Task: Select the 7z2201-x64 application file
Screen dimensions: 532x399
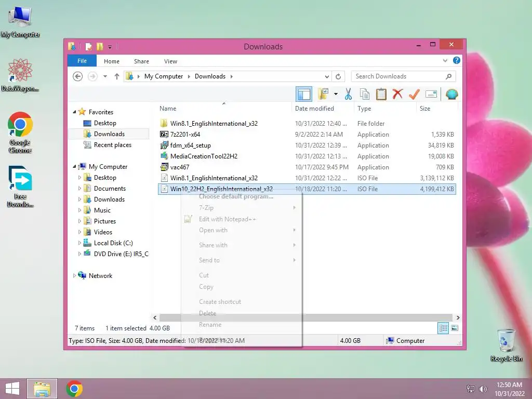Action: [x=307, y=135]
